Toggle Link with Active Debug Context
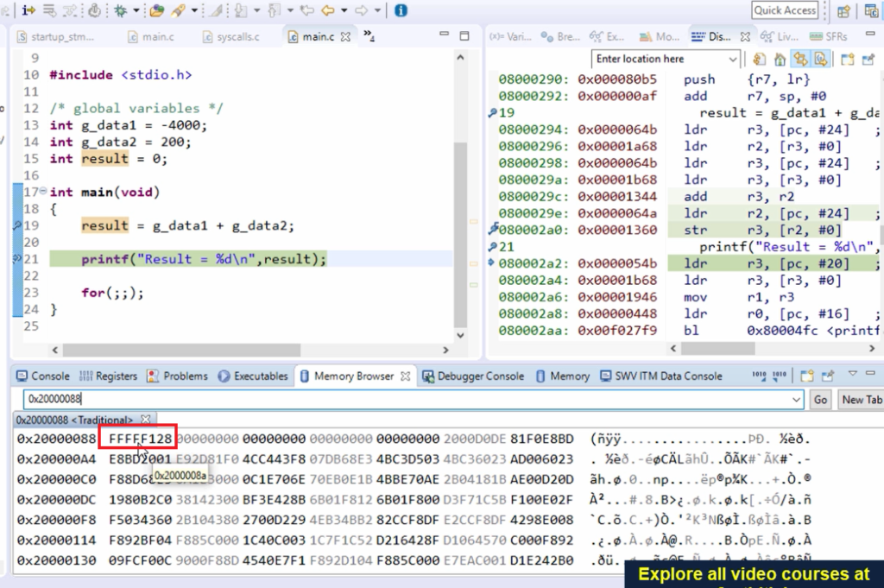 [x=800, y=60]
